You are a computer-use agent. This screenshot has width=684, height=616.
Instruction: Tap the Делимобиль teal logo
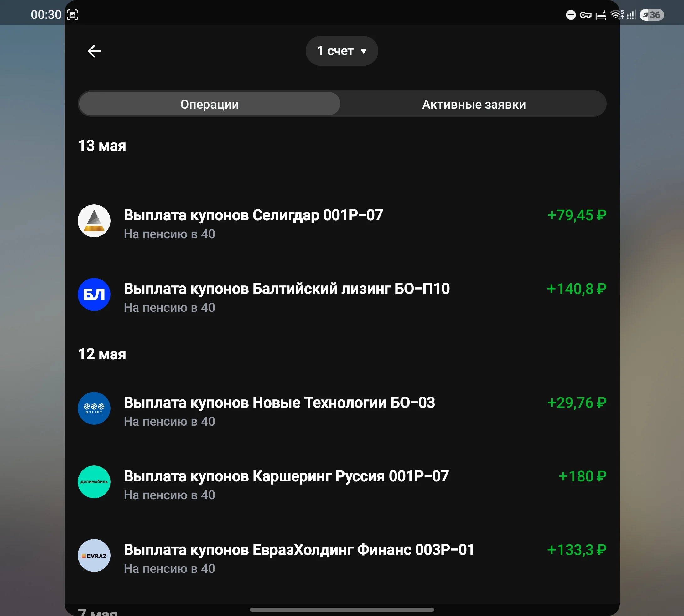tap(94, 482)
